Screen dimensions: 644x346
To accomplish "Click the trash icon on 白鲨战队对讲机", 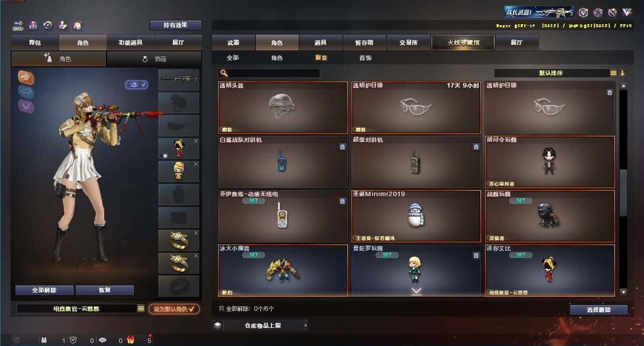I will click(342, 147).
